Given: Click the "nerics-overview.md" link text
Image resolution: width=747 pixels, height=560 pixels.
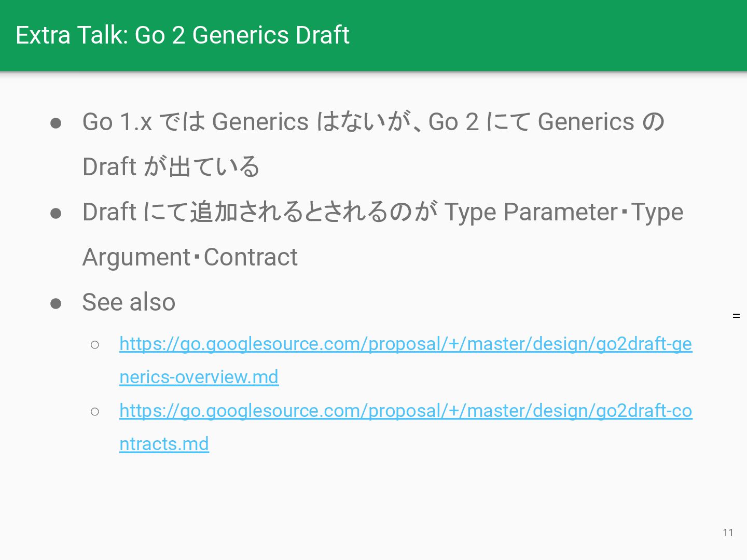Looking at the screenshot, I should pyautogui.click(x=199, y=377).
